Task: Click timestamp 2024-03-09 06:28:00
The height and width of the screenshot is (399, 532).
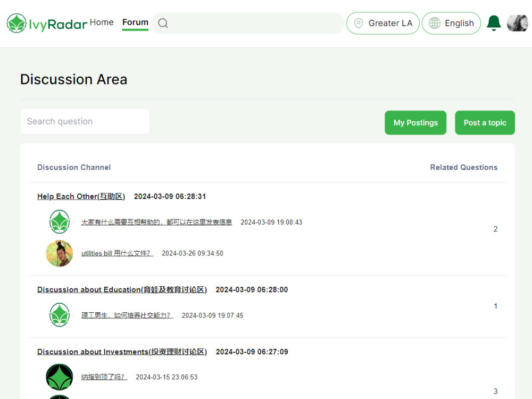Action: click(252, 290)
